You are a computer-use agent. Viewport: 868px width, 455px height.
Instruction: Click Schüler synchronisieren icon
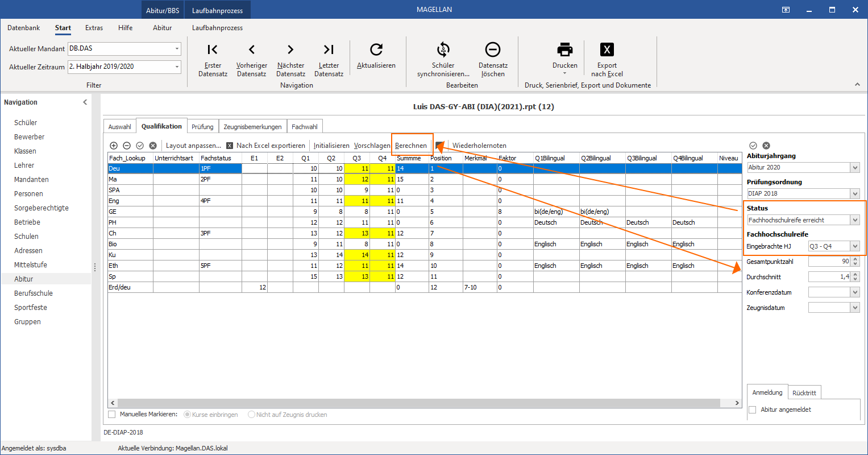pyautogui.click(x=443, y=49)
